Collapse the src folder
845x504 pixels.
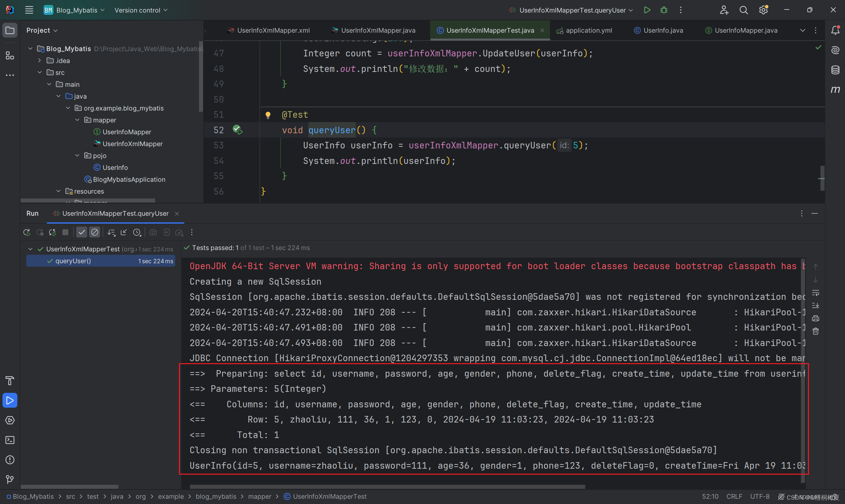coord(39,72)
